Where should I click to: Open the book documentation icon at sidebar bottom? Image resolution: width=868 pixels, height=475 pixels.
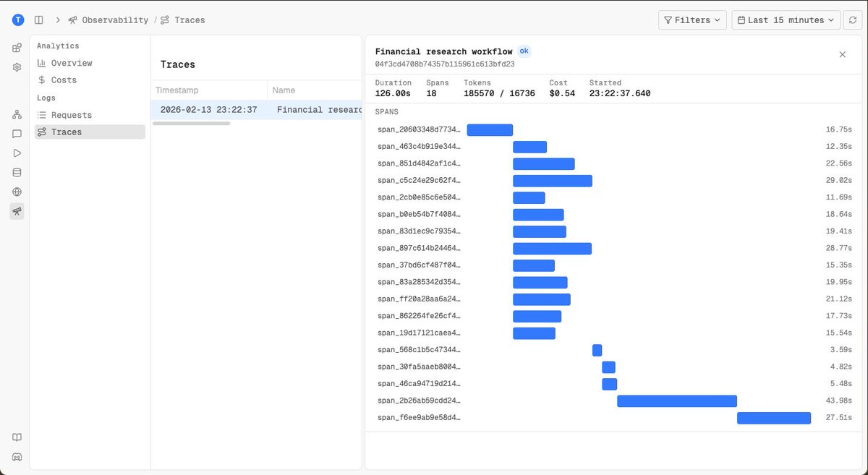[17, 437]
